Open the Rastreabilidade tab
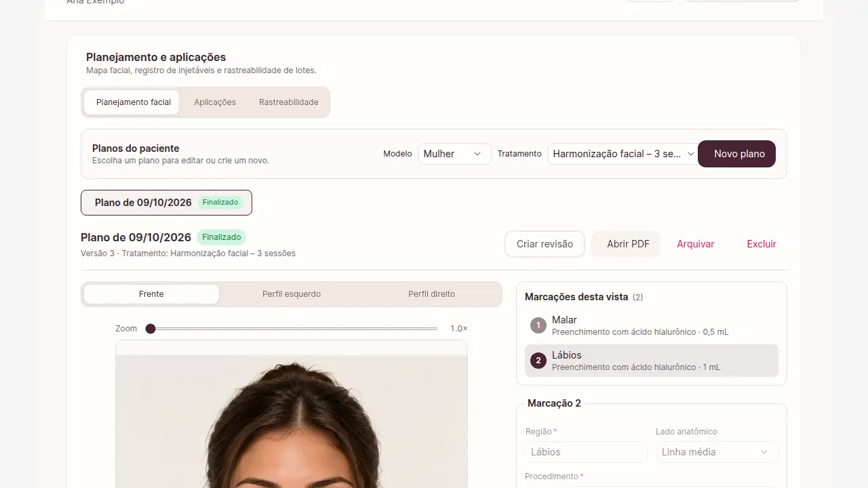This screenshot has height=488, width=868. 289,102
